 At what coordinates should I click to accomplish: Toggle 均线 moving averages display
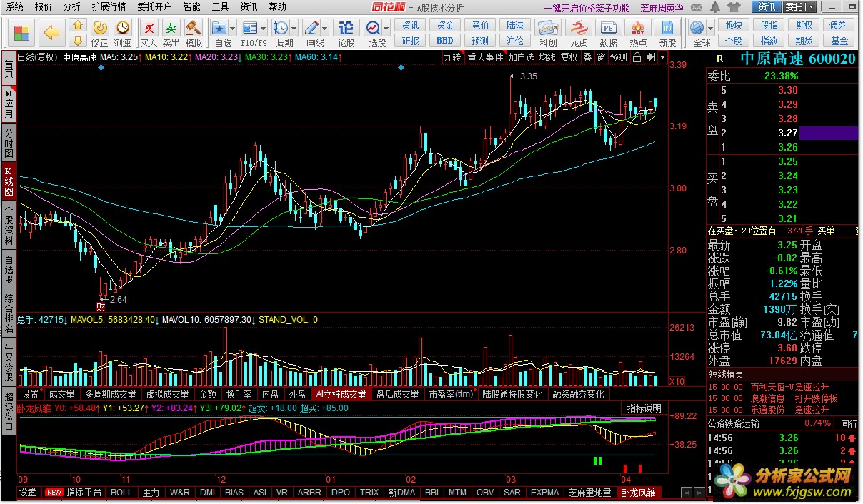click(547, 57)
